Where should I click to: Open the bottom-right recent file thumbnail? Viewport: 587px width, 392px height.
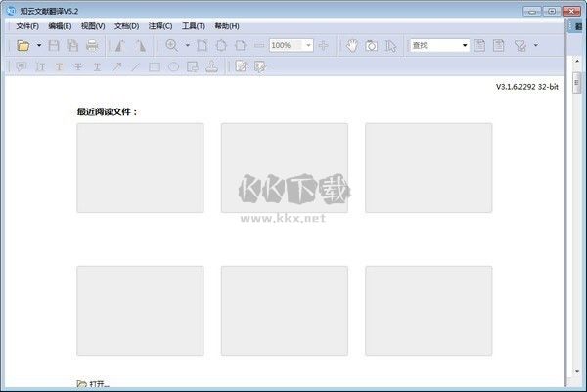(x=429, y=311)
